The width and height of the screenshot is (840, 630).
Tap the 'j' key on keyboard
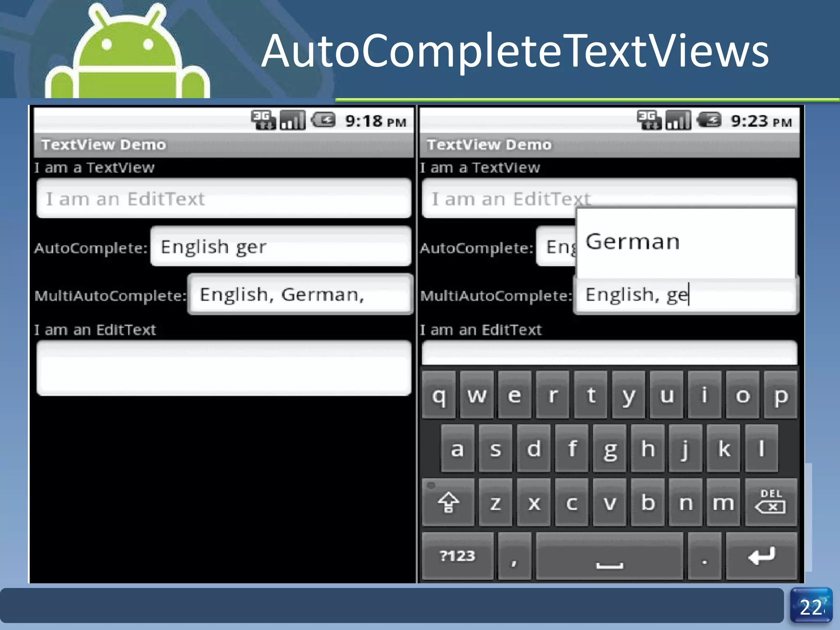click(685, 448)
